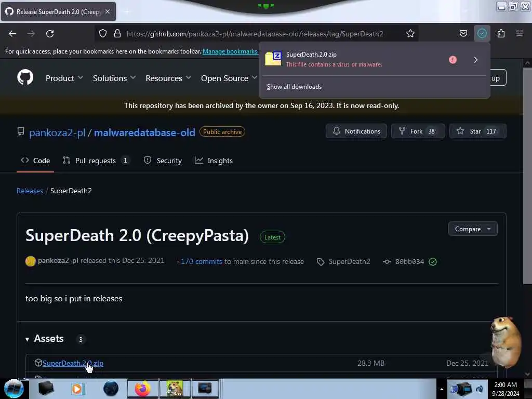Click pankoza2-pl avatar in release info
532x399 pixels.
31,261
